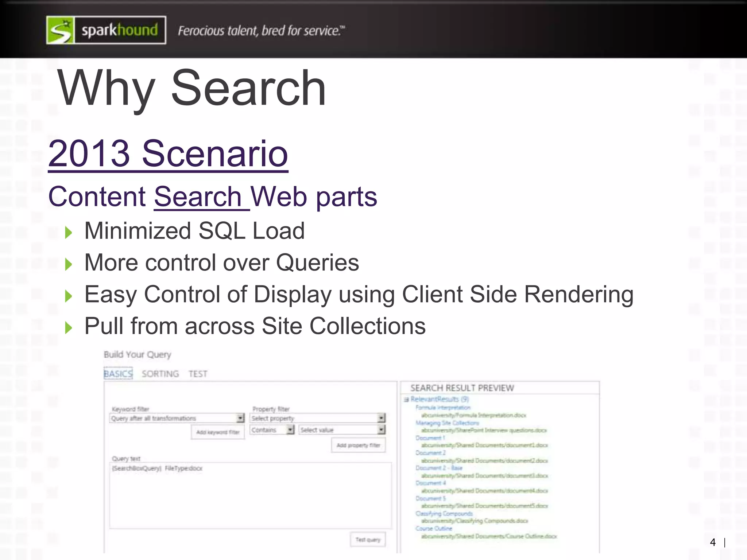The width and height of the screenshot is (747, 560).
Task: Click the More control over Queries text
Action: [222, 263]
